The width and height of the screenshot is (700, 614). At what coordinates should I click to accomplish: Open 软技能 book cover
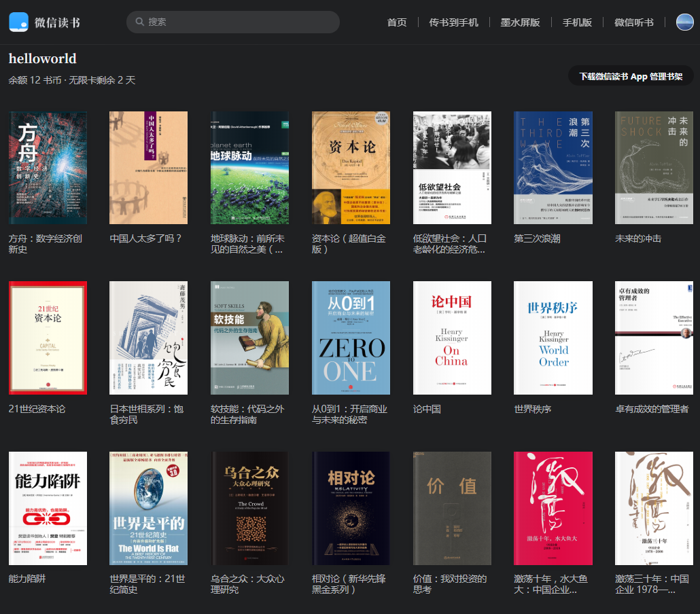tap(249, 338)
